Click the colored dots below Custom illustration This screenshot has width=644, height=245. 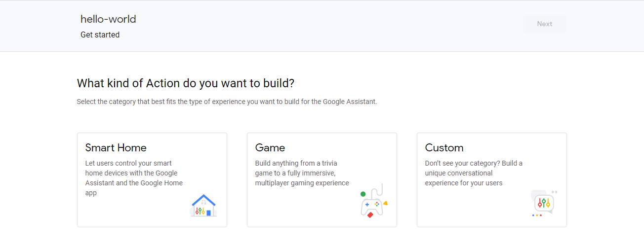(x=537, y=215)
